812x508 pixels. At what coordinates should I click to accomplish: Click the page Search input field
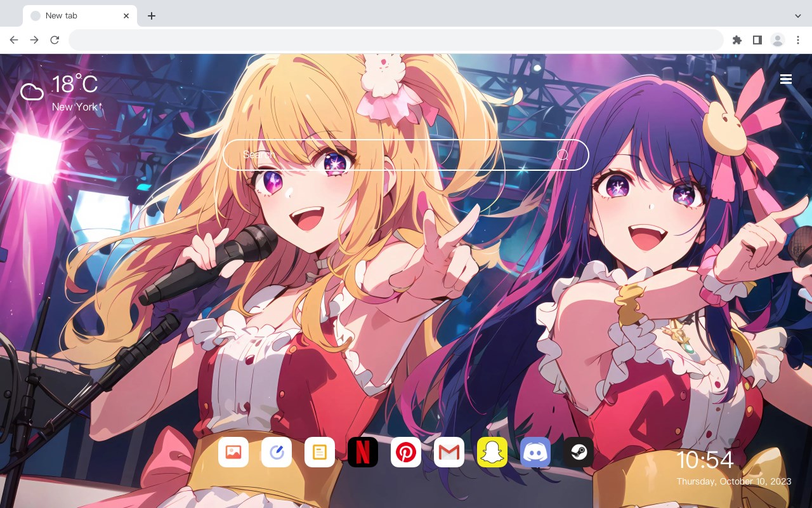(406, 155)
